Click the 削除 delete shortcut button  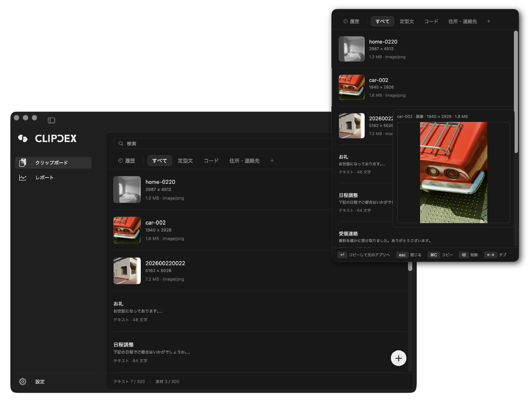tap(468, 255)
